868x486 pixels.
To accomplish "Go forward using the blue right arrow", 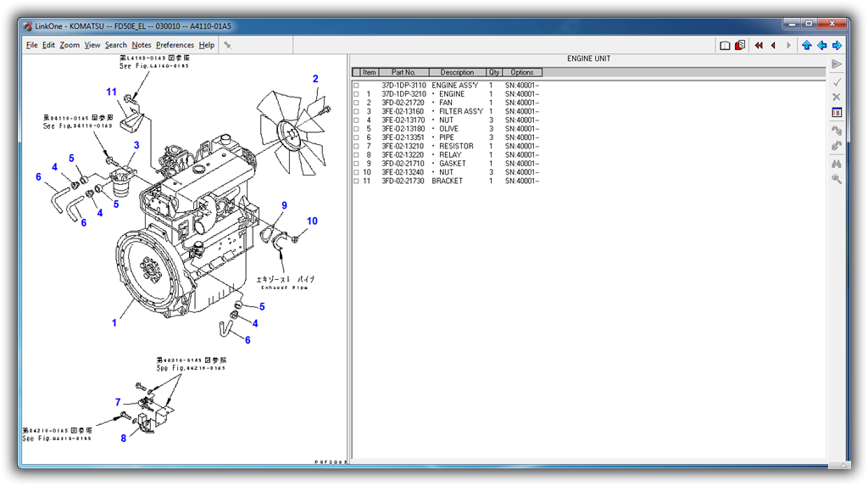I will pos(837,46).
